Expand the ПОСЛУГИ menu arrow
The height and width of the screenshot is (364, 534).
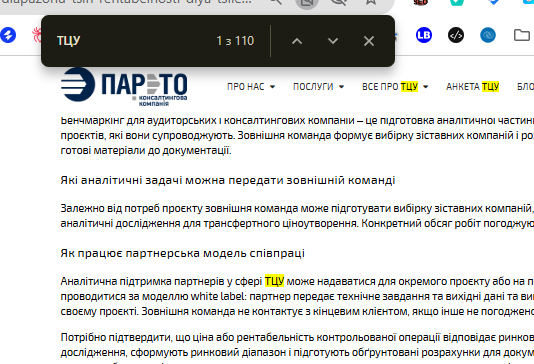tap(341, 87)
